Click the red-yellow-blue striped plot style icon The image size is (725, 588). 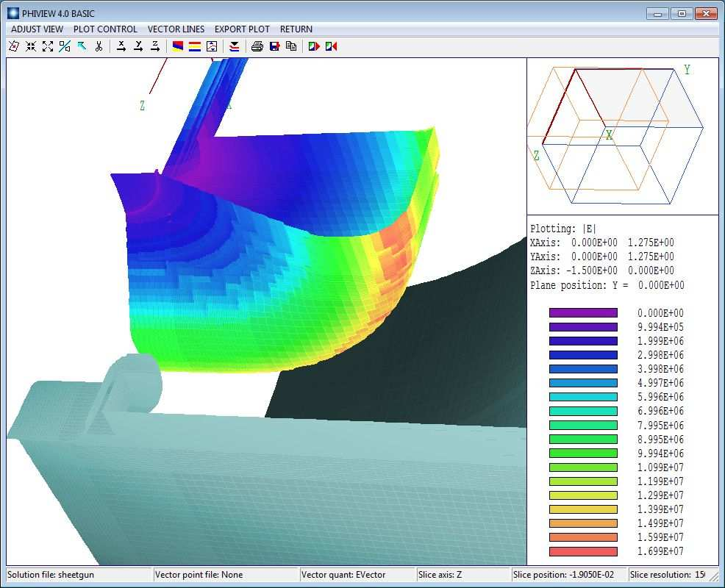195,46
